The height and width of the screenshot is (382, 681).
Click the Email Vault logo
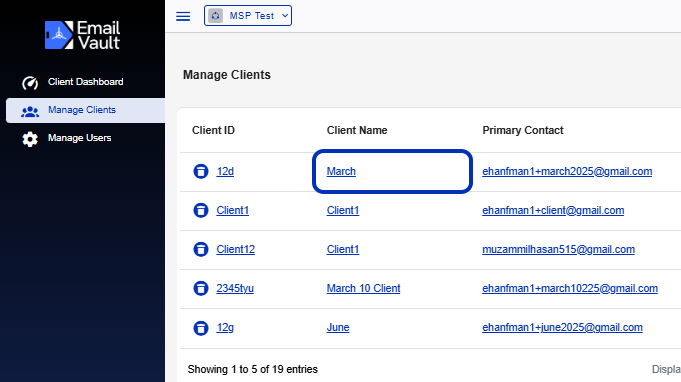83,35
